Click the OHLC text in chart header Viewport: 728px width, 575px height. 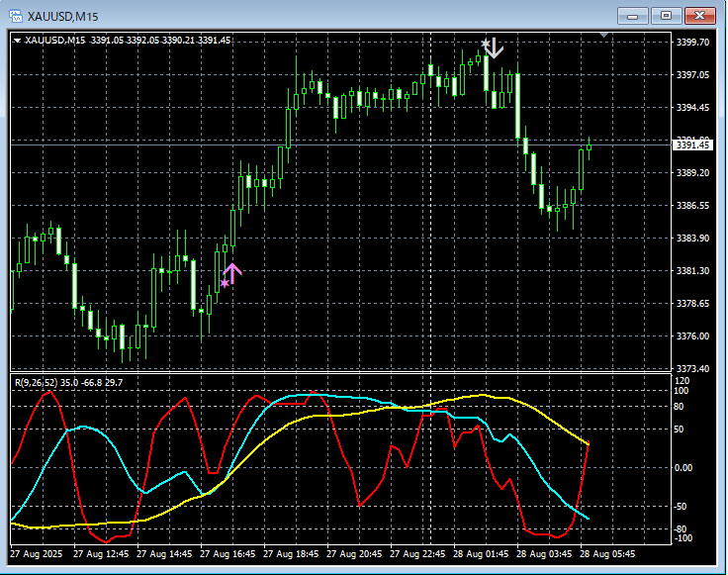pyautogui.click(x=160, y=41)
